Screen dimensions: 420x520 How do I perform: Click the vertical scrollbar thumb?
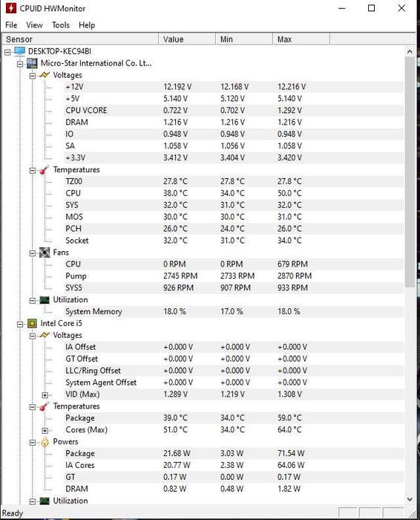click(x=410, y=172)
